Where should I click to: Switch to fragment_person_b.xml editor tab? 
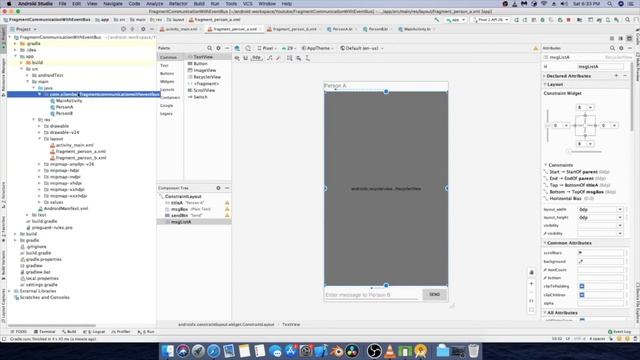(294, 29)
